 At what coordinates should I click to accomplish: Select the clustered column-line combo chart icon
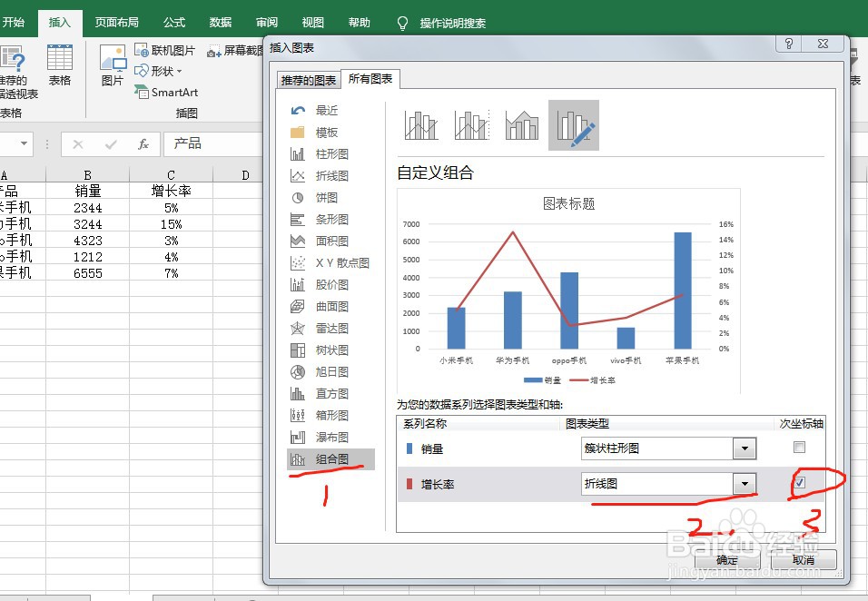click(x=421, y=125)
